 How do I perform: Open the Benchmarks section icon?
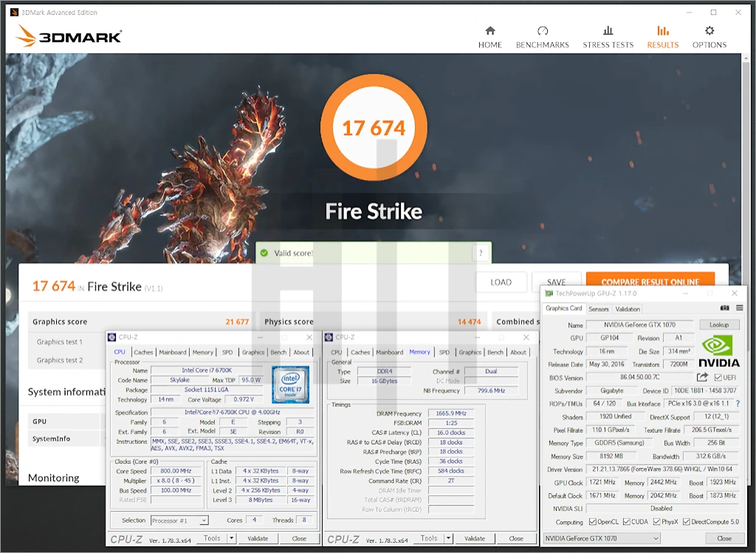(x=543, y=31)
